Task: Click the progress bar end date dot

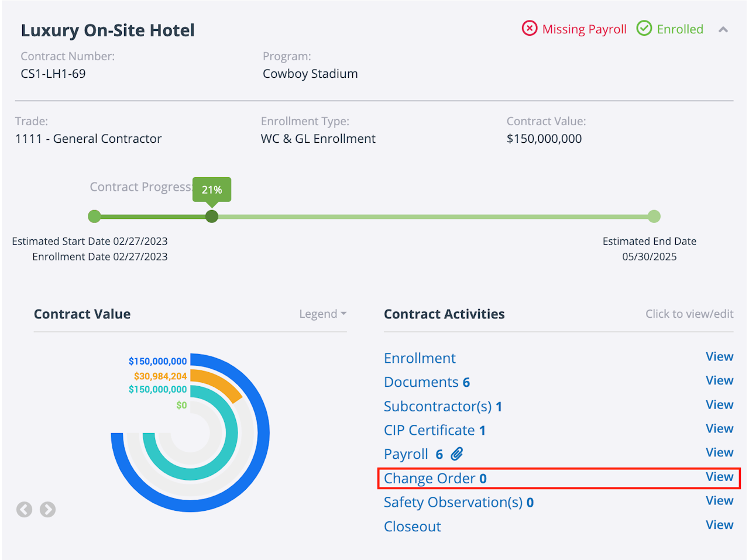Action: [654, 217]
